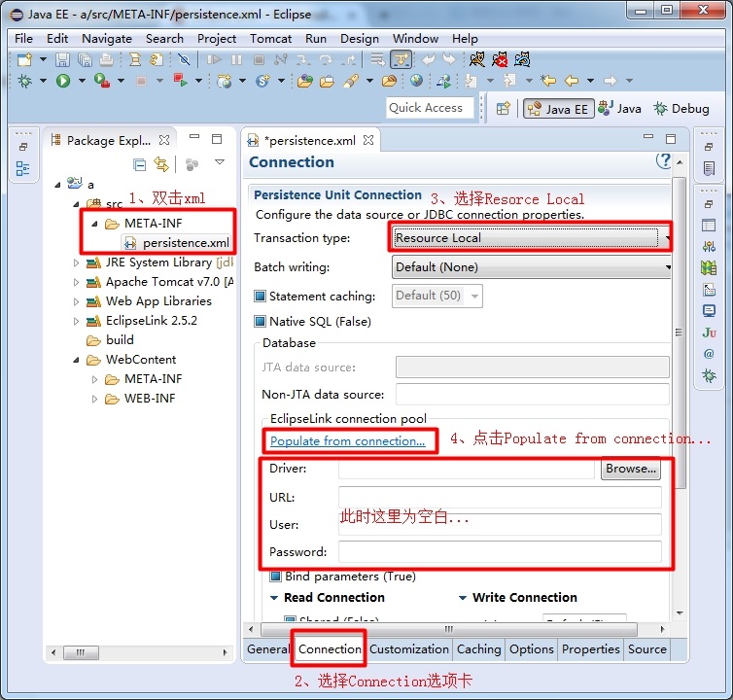
Task: Click the outline icon in left sidebar
Action: [22, 168]
